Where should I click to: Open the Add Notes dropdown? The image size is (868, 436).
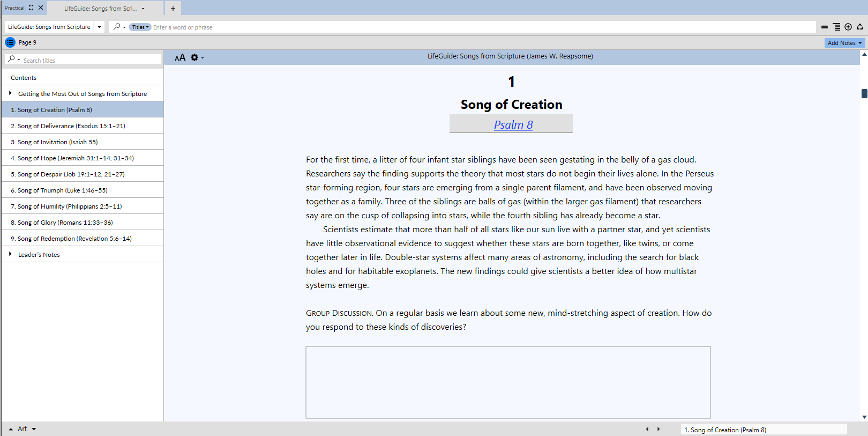click(844, 43)
